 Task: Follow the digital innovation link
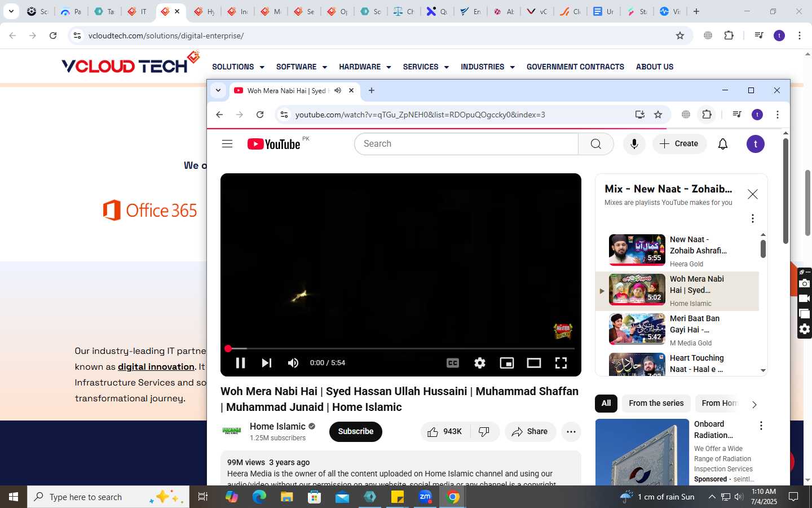click(x=156, y=367)
